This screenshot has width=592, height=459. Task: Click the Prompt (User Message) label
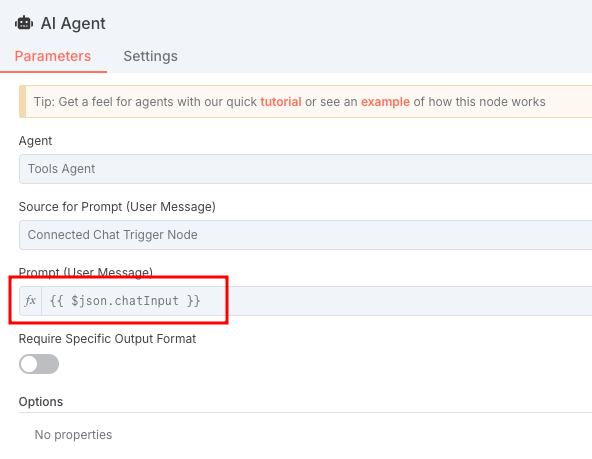[86, 272]
